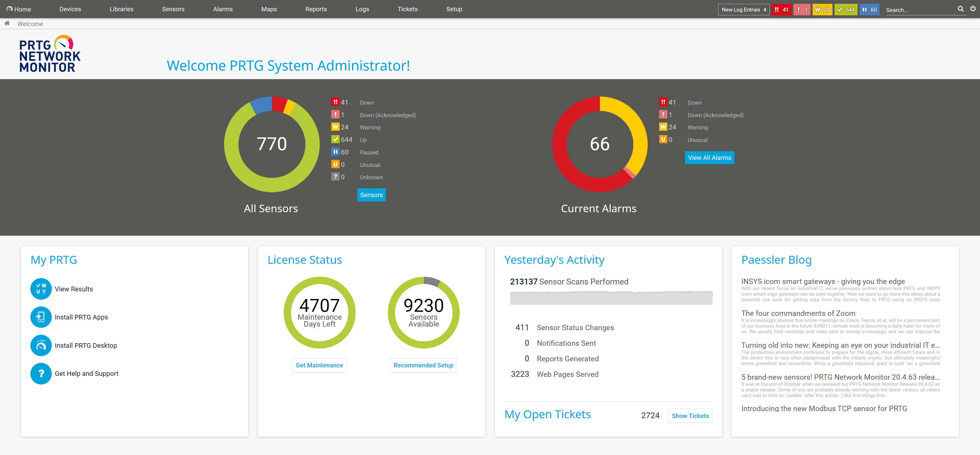Image resolution: width=980 pixels, height=455 pixels.
Task: Open the Reports menu
Action: click(x=316, y=9)
